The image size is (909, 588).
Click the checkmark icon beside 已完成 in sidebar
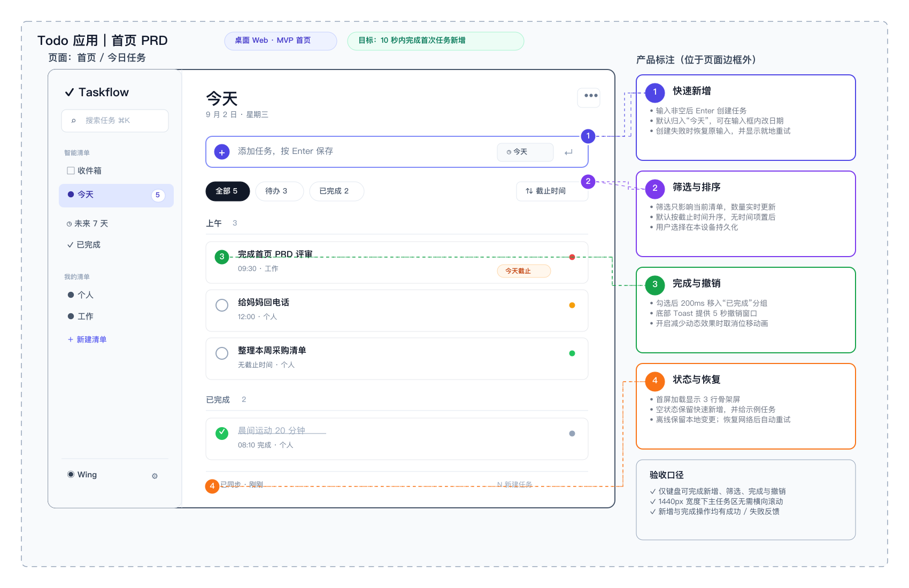pyautogui.click(x=70, y=245)
